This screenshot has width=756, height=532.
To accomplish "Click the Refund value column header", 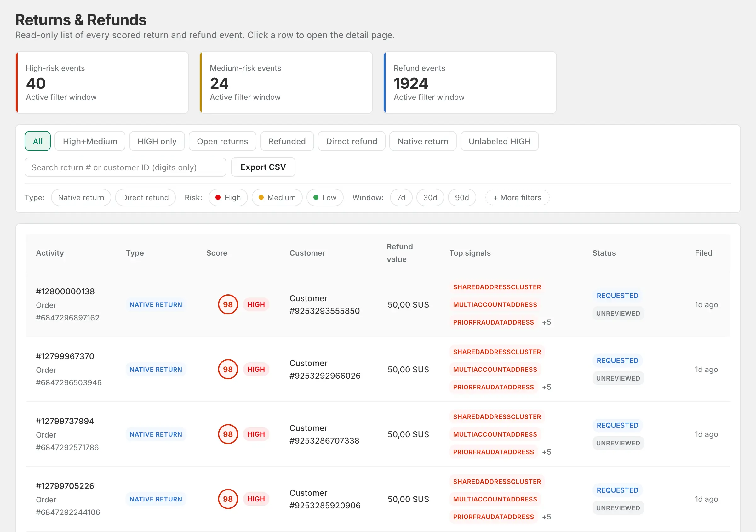I will (x=400, y=253).
